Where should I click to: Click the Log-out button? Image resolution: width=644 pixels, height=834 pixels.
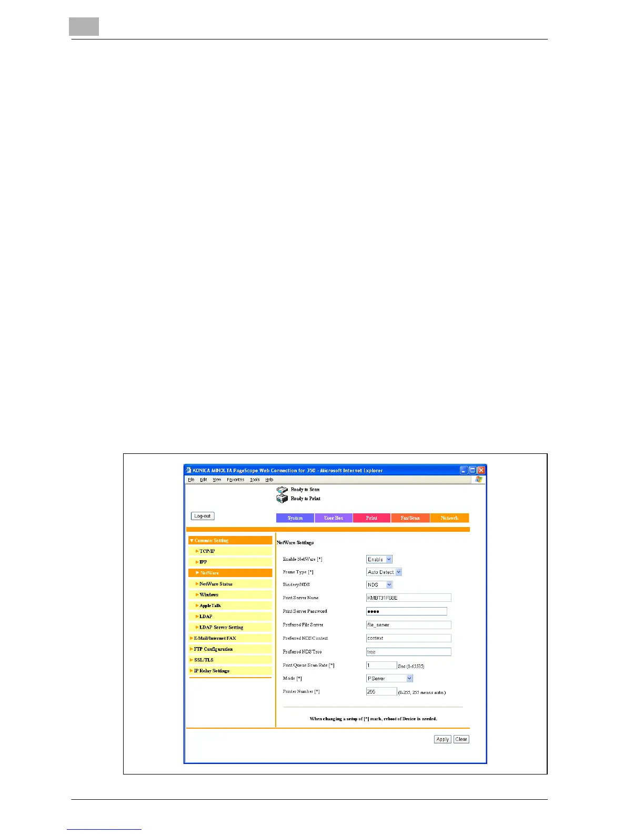(x=203, y=516)
